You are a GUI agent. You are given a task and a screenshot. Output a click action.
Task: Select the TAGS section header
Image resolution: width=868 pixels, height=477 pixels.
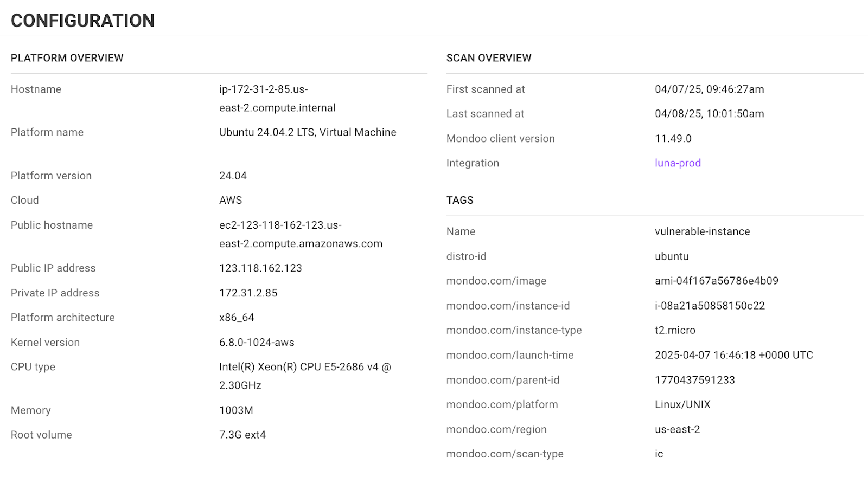459,200
